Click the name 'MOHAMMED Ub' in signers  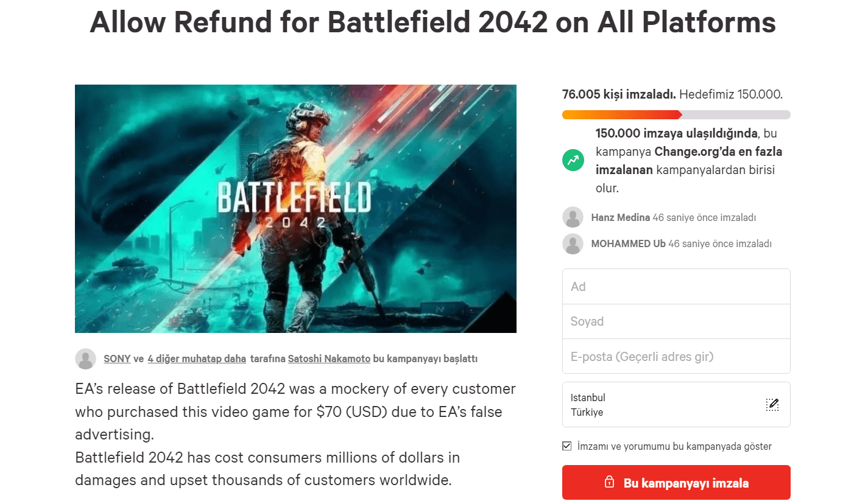coord(628,244)
